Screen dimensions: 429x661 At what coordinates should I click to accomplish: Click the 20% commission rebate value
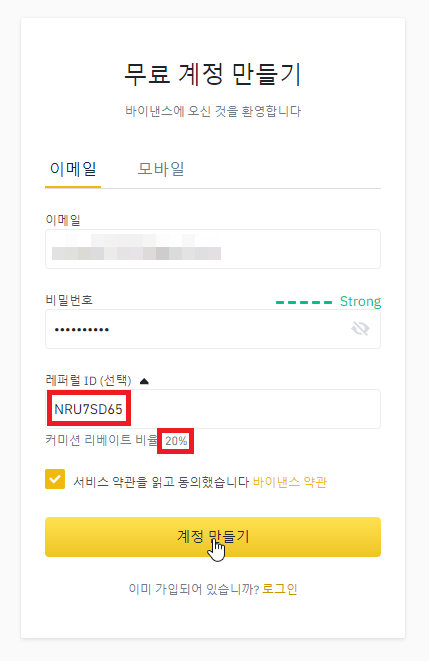pos(176,441)
